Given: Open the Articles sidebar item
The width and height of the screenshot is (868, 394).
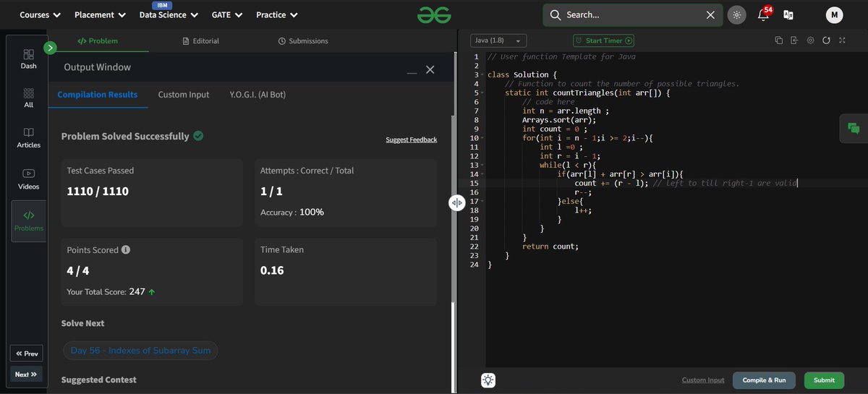Looking at the screenshot, I should tap(28, 137).
